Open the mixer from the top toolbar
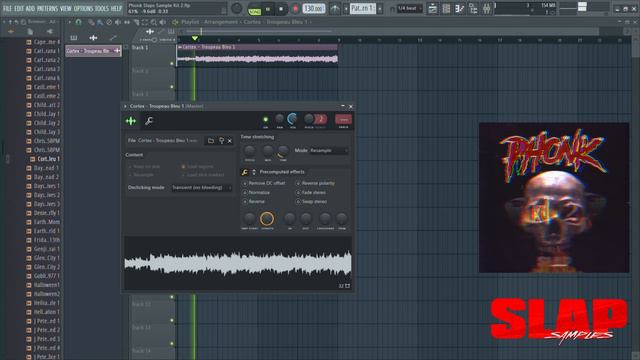 click(487, 8)
